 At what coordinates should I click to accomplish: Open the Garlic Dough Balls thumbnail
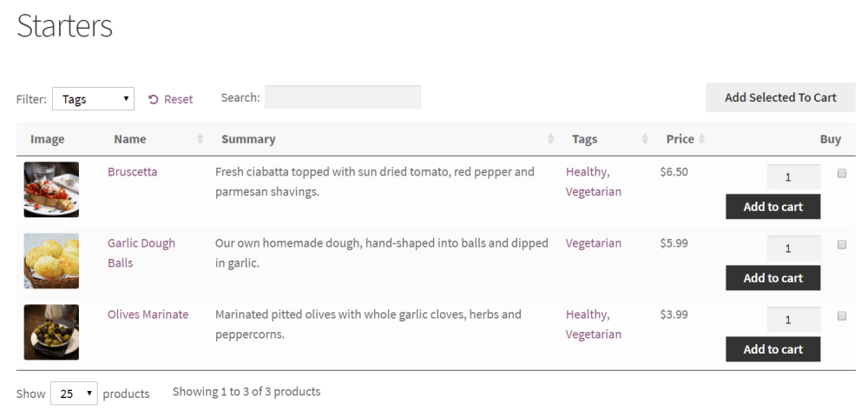click(51, 261)
